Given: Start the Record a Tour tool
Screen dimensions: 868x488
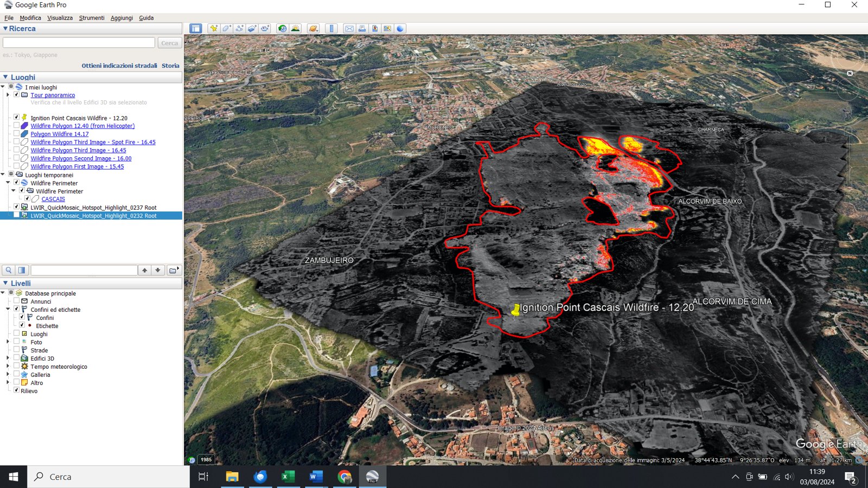Looking at the screenshot, I should pyautogui.click(x=265, y=29).
